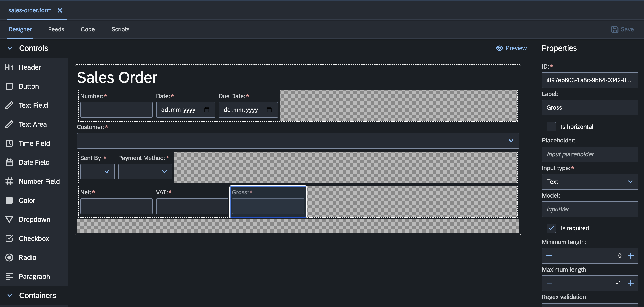The image size is (644, 307).
Task: Increase Minimum length with plus icon
Action: 631,256
